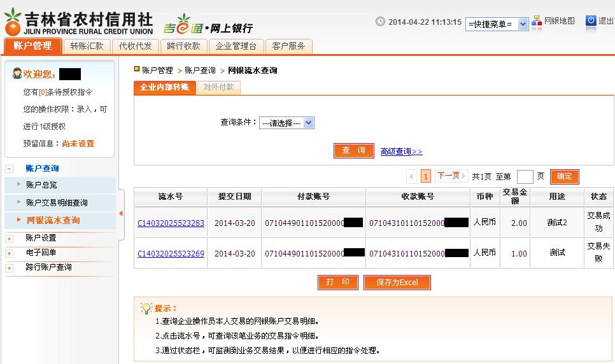Open the 查询条件 请选择 dropdown

[x=286, y=123]
